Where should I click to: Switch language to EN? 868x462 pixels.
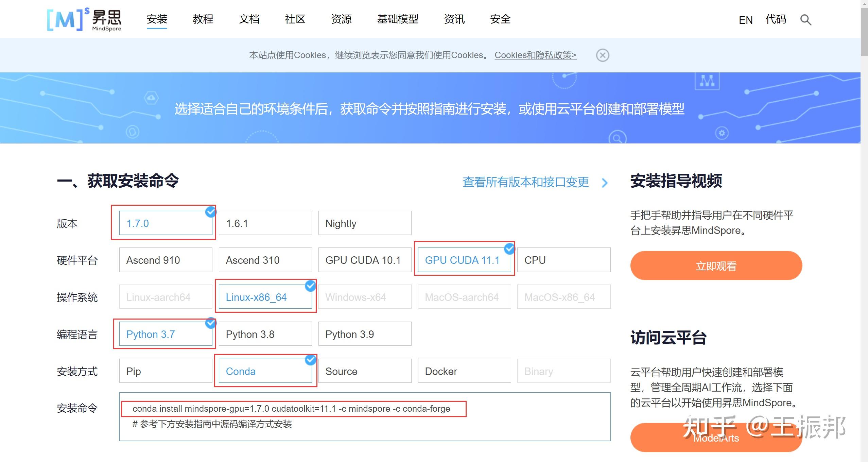pos(745,20)
